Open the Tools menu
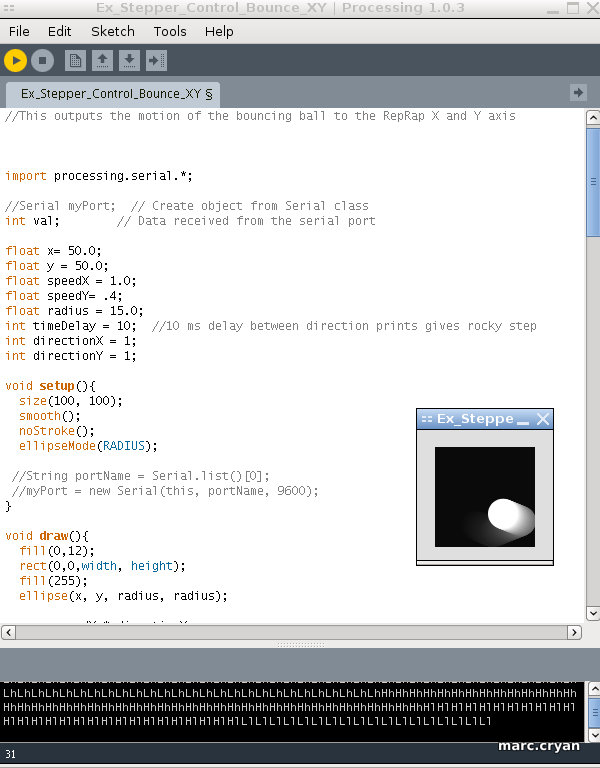The width and height of the screenshot is (600, 768). point(170,31)
